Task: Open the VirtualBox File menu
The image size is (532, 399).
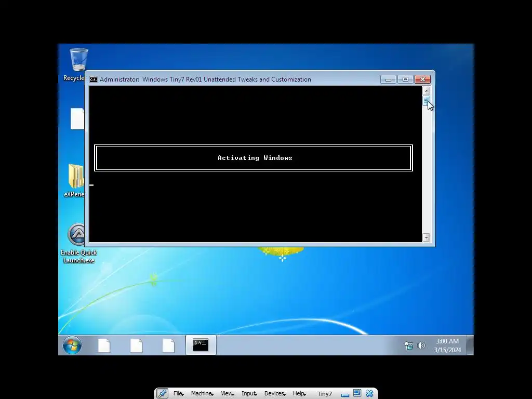Action: (179, 394)
